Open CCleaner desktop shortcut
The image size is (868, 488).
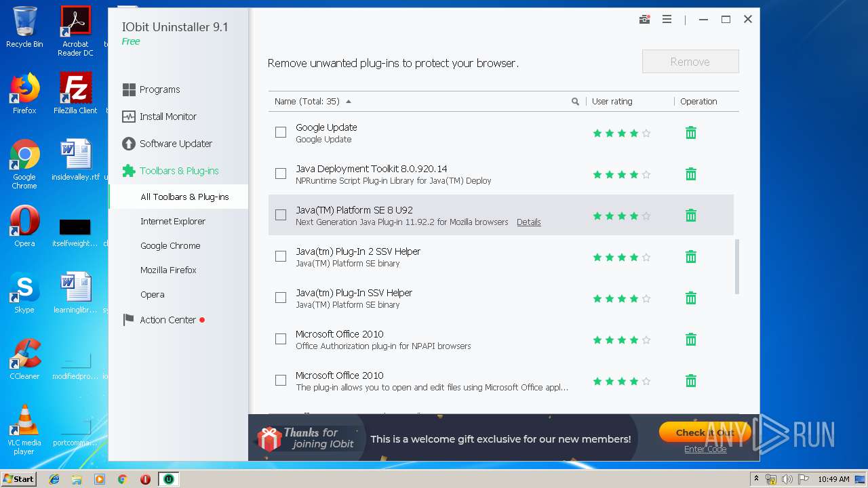[24, 359]
